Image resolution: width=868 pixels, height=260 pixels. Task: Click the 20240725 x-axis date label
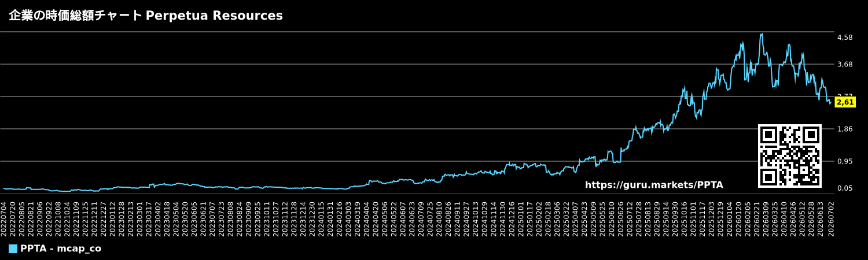coord(430,218)
